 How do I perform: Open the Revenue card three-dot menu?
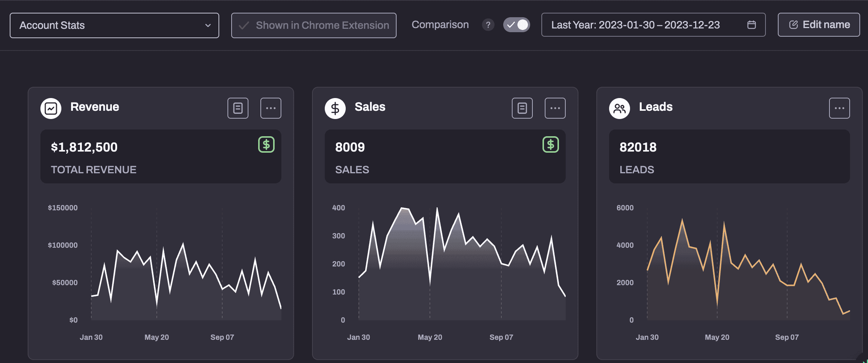click(271, 109)
